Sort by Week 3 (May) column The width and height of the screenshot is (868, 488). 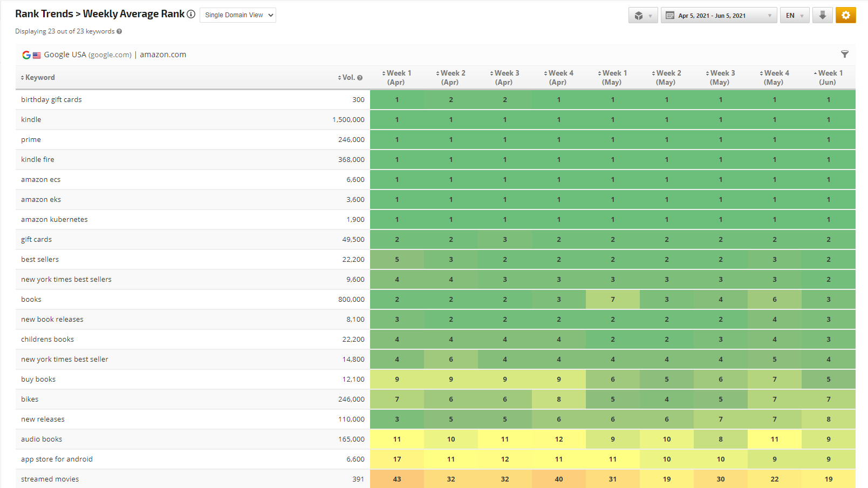[x=720, y=77]
